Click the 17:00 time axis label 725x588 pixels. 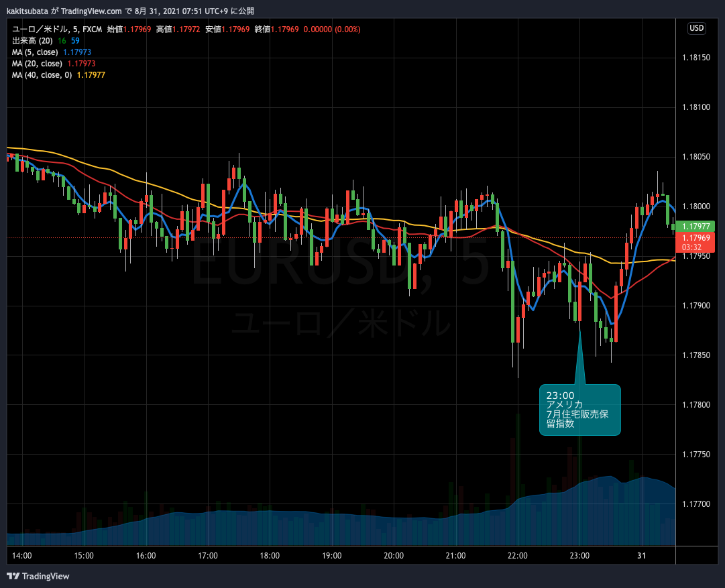208,556
